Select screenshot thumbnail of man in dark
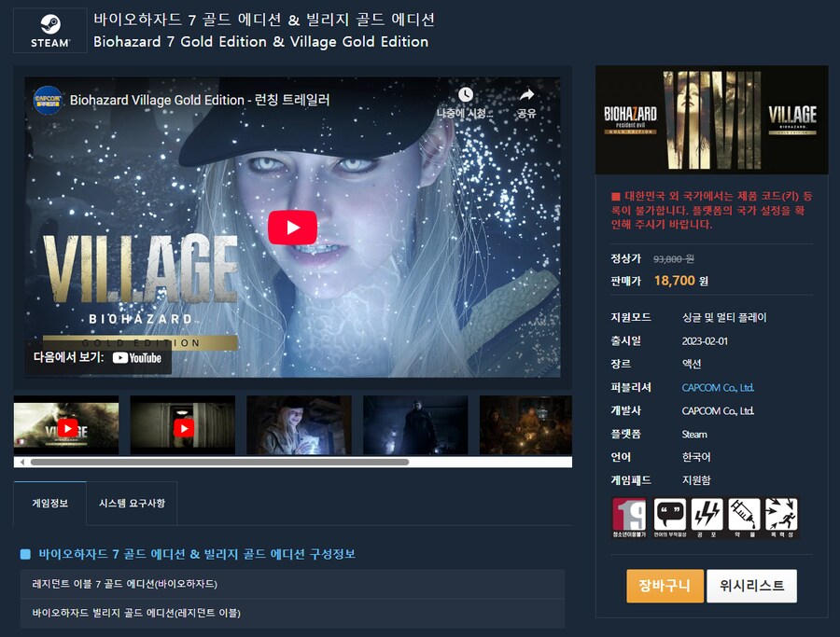The height and width of the screenshot is (637, 840). point(415,425)
